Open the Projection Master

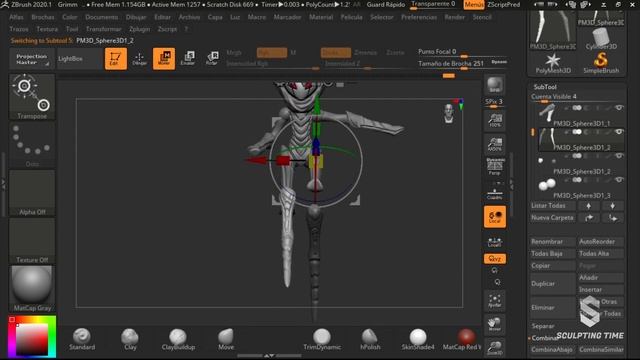coord(32,59)
